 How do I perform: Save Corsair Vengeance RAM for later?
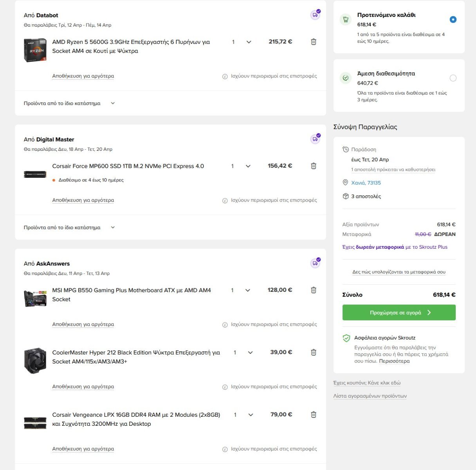(x=83, y=449)
